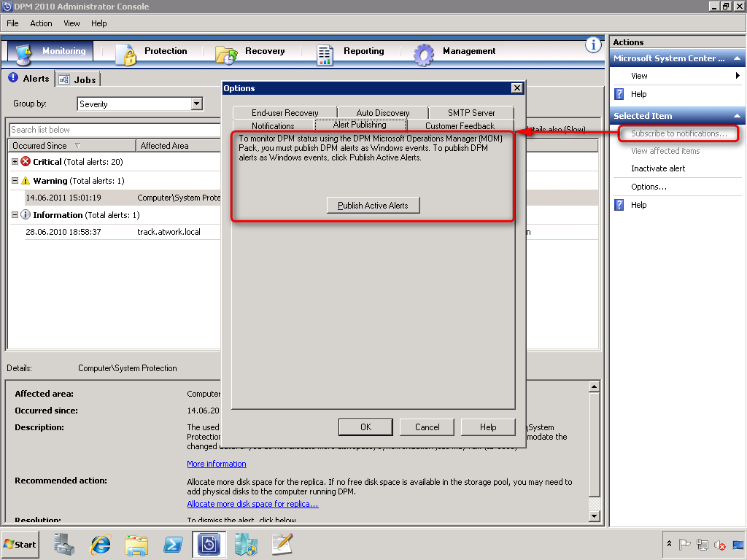Open Server Manager from the taskbar
Screen dimensions: 747x560
[x=64, y=544]
